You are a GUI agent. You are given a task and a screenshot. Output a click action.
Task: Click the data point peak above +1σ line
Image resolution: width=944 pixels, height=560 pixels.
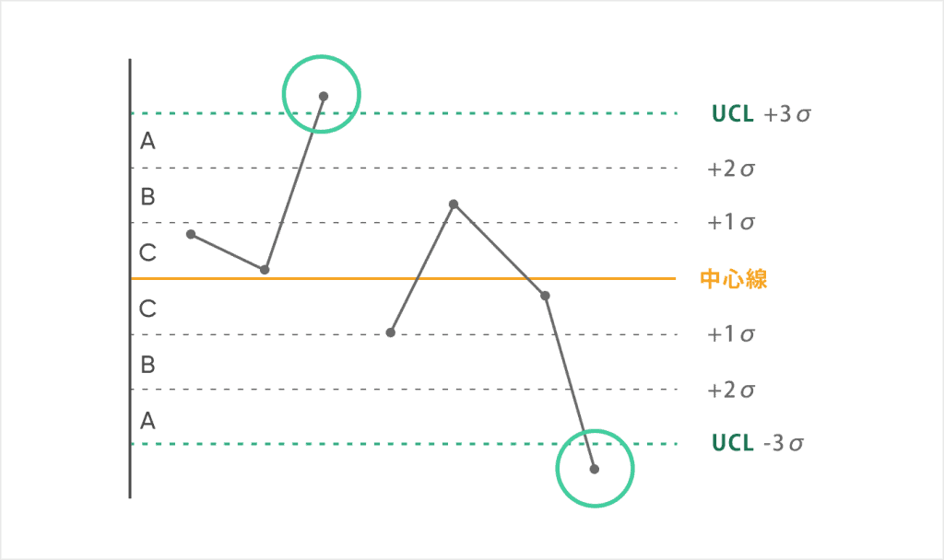pos(454,204)
